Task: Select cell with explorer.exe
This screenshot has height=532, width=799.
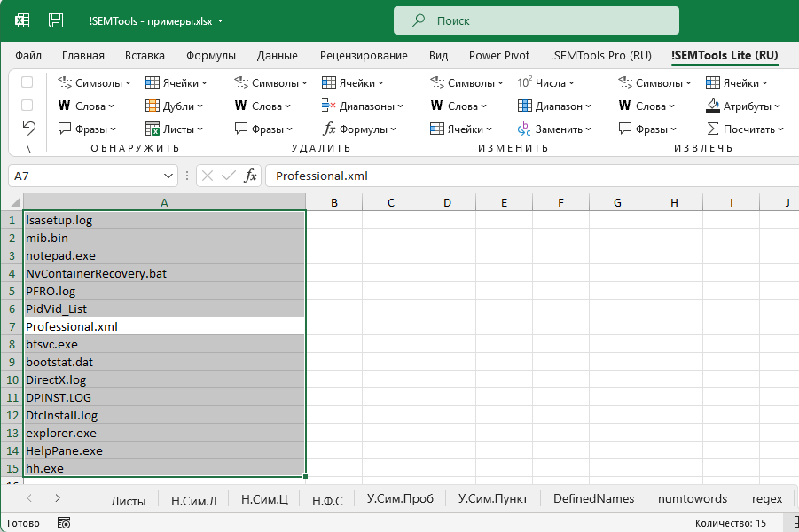Action: (x=164, y=433)
